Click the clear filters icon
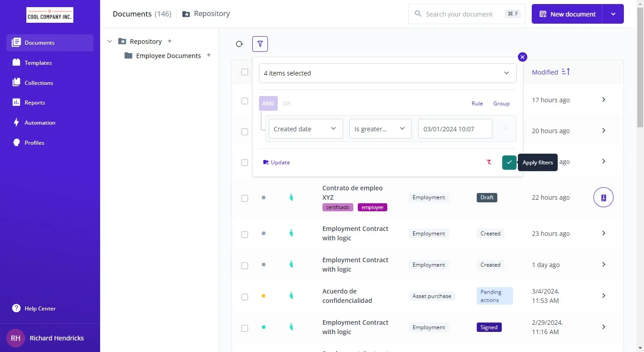 pos(489,162)
